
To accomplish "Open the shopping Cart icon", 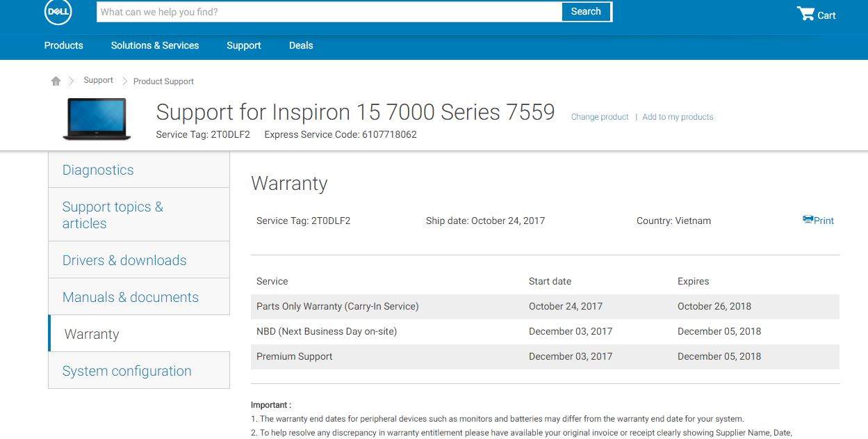I will [805, 13].
